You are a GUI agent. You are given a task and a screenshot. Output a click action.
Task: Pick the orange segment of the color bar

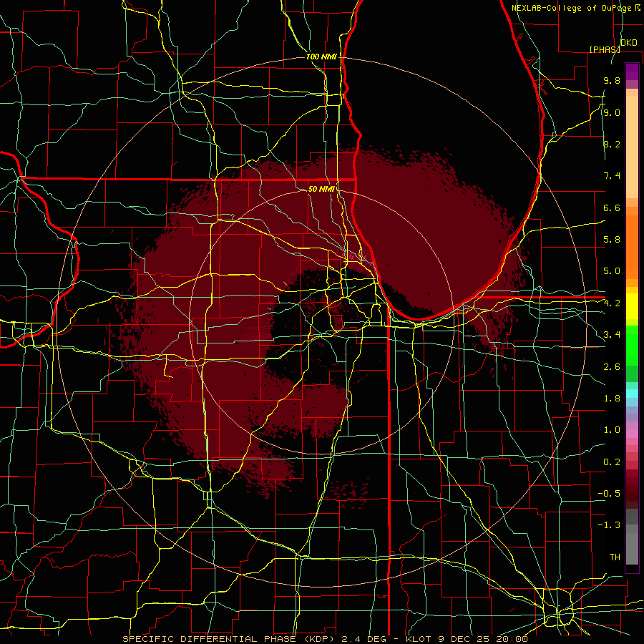pos(632,247)
